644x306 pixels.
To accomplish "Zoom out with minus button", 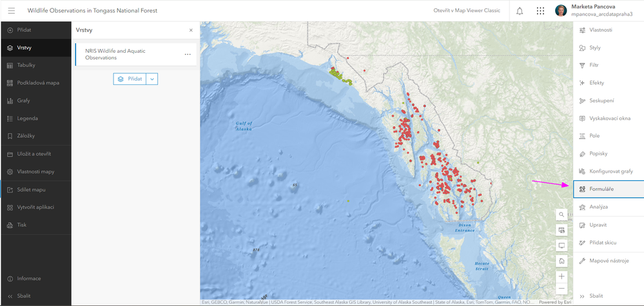I will click(561, 289).
